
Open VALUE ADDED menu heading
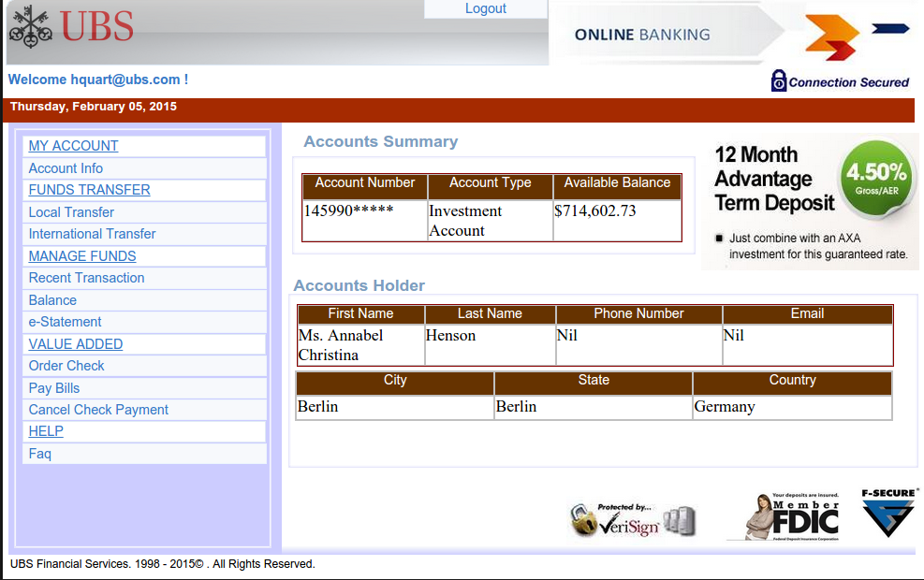pyautogui.click(x=76, y=344)
